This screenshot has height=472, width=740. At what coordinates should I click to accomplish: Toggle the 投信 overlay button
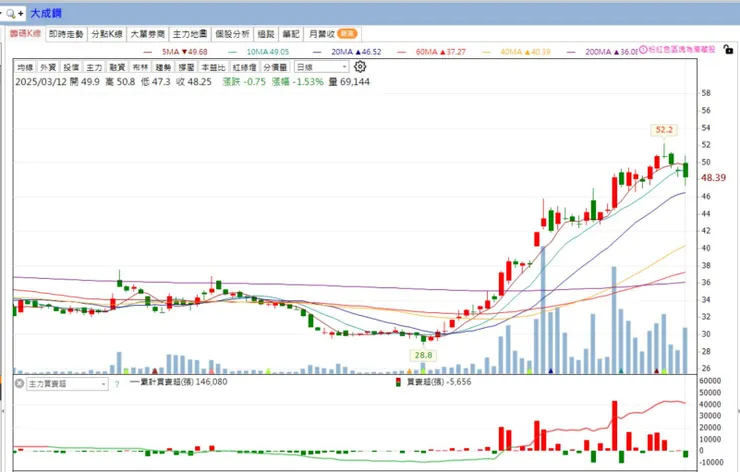click(71, 67)
